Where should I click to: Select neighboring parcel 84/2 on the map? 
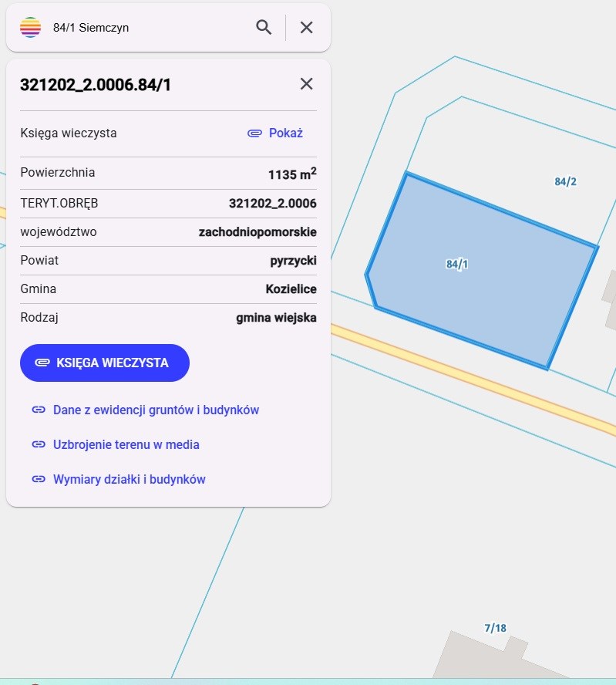click(x=565, y=182)
